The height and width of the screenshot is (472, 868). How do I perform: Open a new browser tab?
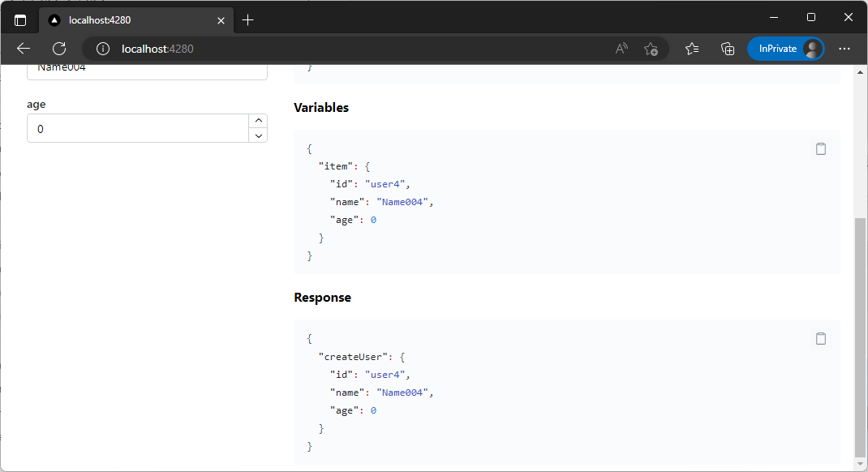(248, 20)
